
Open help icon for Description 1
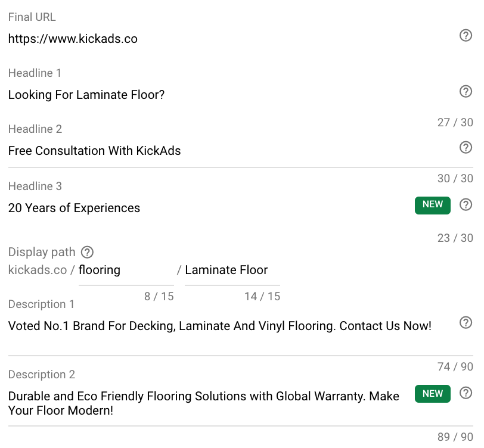tap(466, 322)
